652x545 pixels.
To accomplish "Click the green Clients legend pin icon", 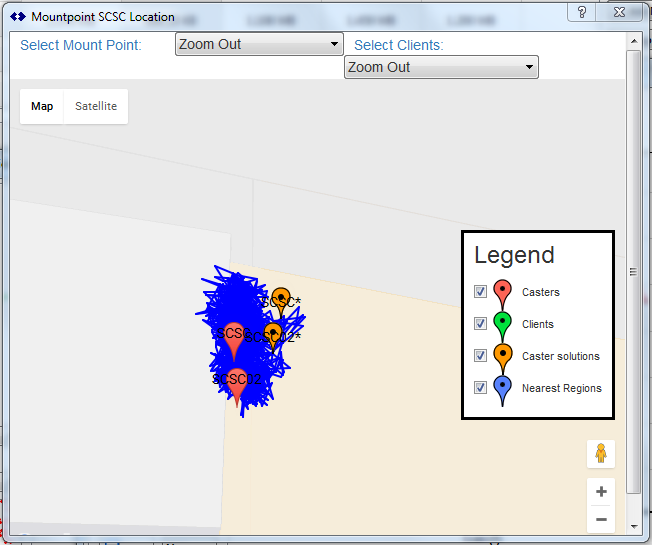I will (502, 326).
